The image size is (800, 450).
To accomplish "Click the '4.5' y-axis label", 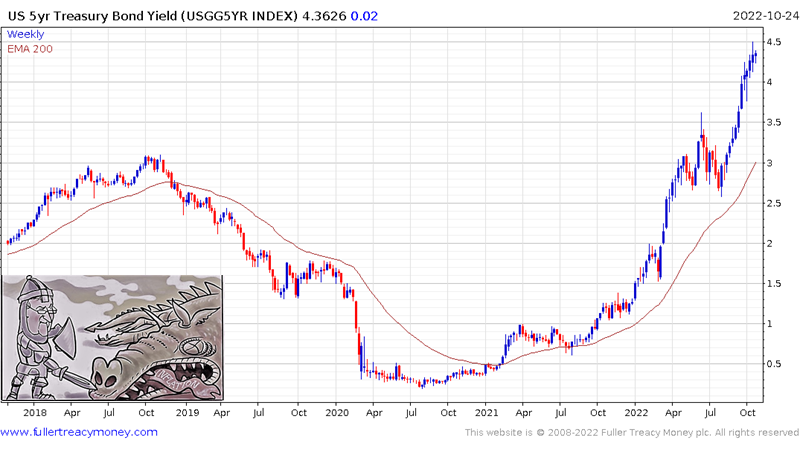I will pos(773,42).
